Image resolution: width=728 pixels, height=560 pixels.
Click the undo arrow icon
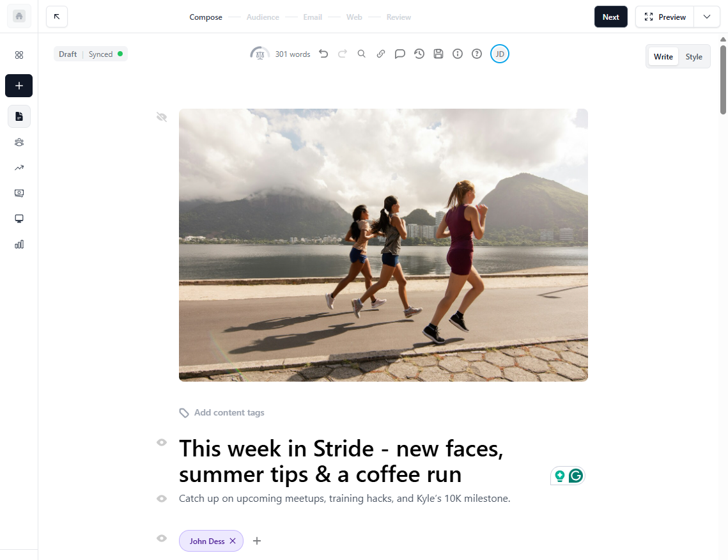tap(323, 54)
